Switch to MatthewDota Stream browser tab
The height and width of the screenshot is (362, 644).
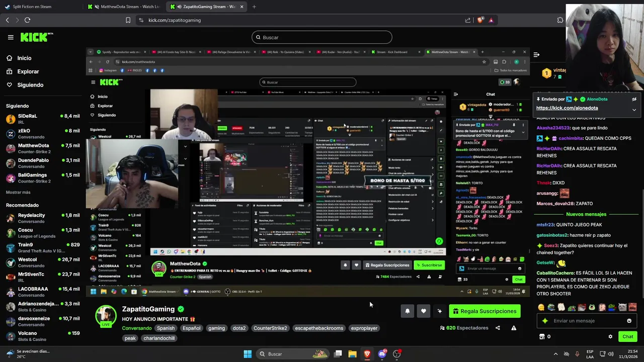tap(123, 7)
